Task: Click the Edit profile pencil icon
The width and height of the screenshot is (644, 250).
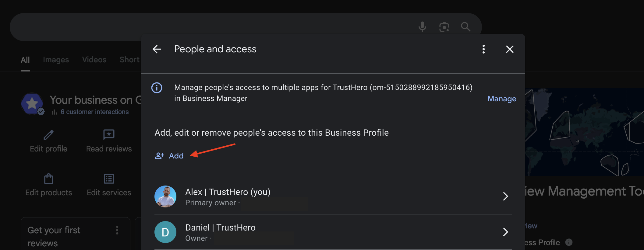Action: (x=48, y=135)
